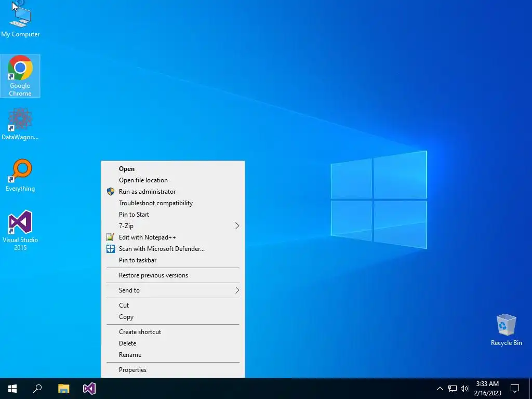Choose Edit with Notepad++
The height and width of the screenshot is (399, 532).
tap(173, 237)
